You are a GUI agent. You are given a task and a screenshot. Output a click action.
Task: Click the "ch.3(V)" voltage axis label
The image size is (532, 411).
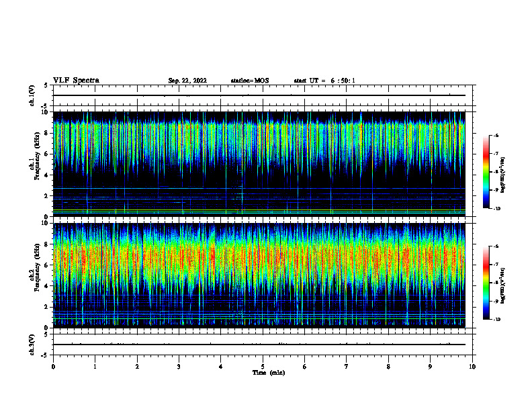tap(32, 345)
